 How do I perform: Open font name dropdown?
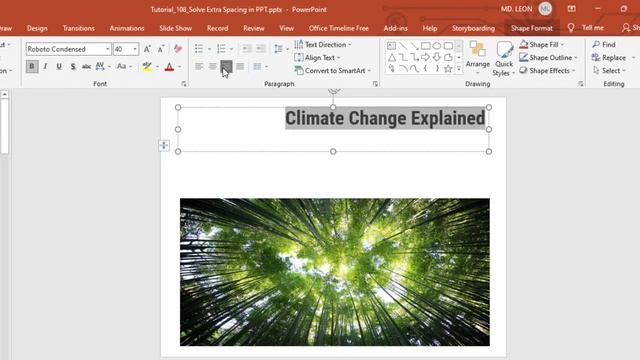108,49
